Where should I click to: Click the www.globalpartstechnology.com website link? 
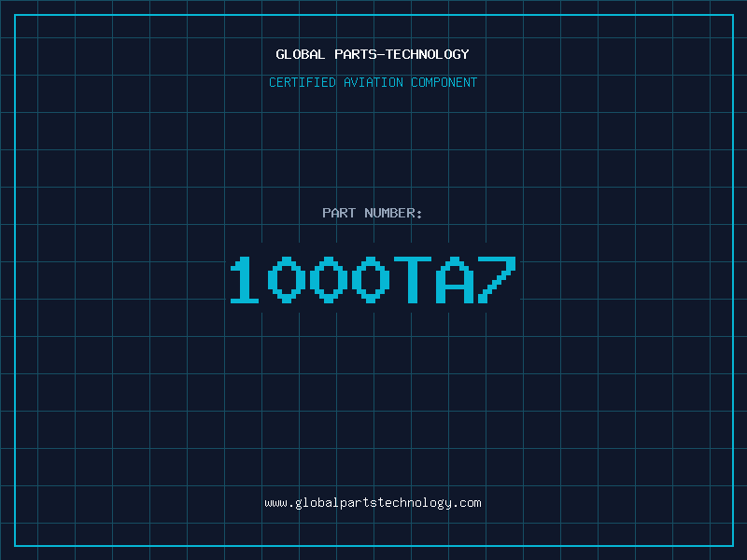(x=373, y=503)
